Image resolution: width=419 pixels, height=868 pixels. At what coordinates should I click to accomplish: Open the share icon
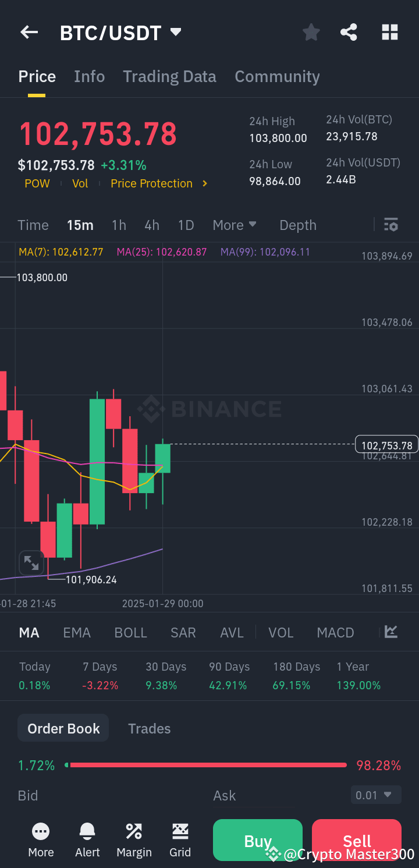click(349, 33)
